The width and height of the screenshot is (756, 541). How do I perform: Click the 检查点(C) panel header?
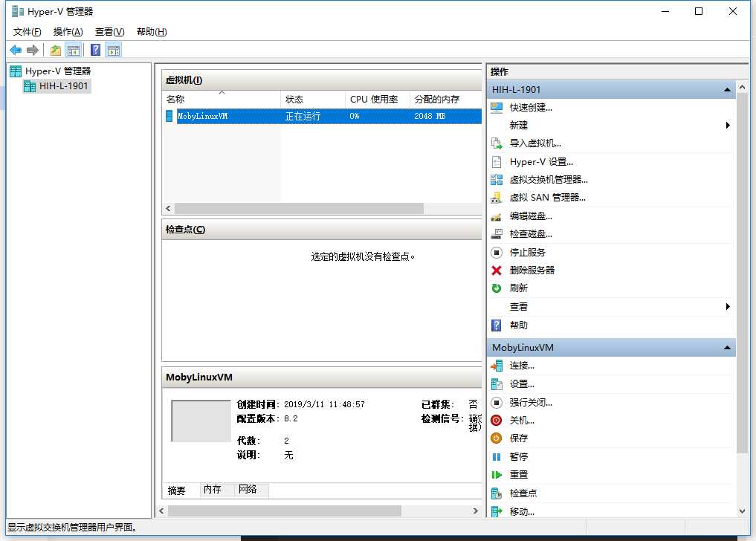coord(322,230)
